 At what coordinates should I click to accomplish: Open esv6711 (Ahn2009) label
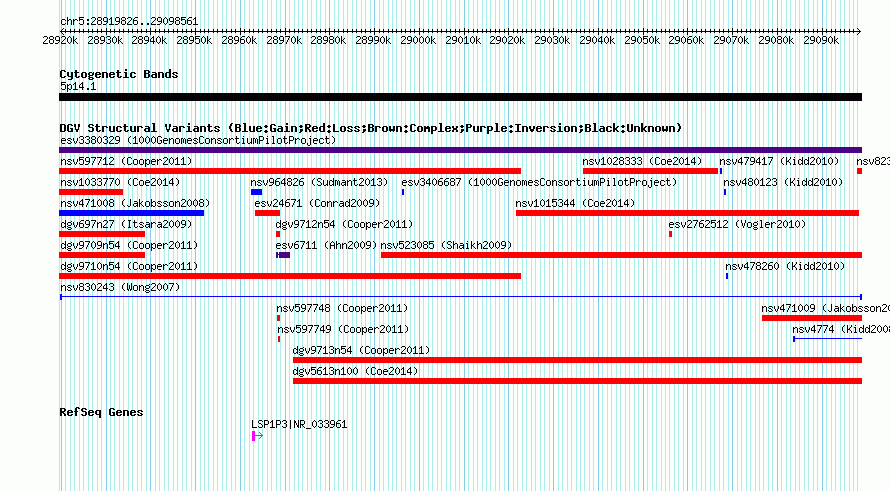coord(326,245)
